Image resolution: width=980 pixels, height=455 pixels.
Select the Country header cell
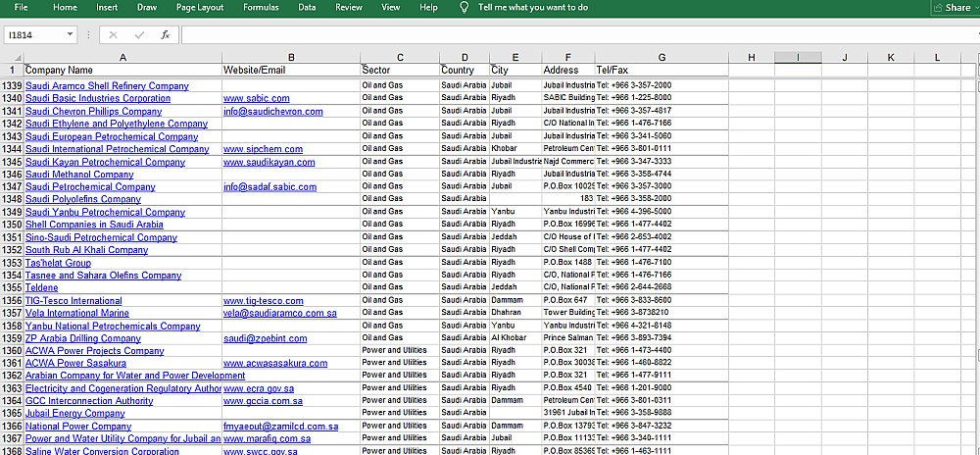(x=465, y=70)
